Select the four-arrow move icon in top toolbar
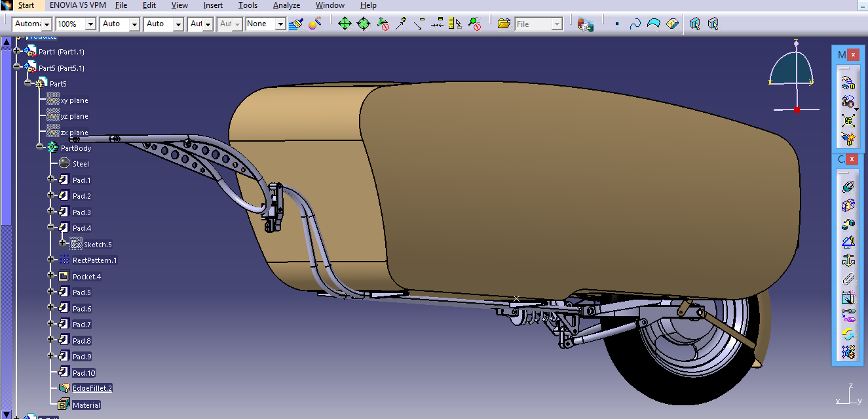This screenshot has width=868, height=419. [345, 24]
